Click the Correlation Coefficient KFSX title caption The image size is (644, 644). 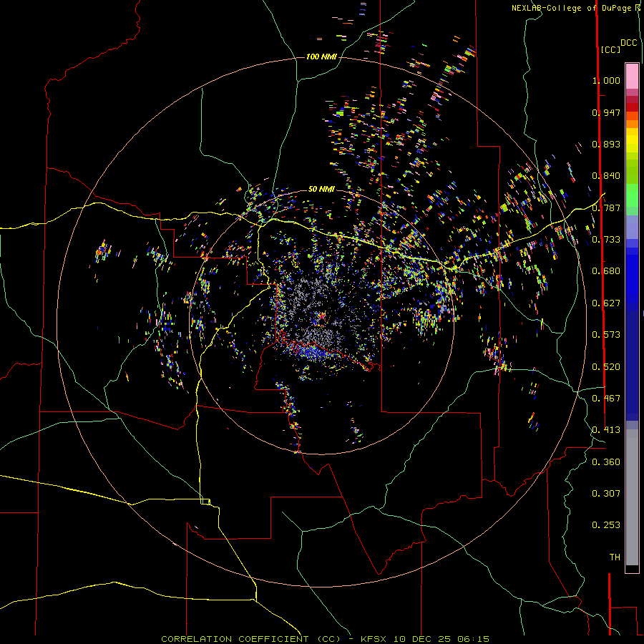(x=325, y=639)
